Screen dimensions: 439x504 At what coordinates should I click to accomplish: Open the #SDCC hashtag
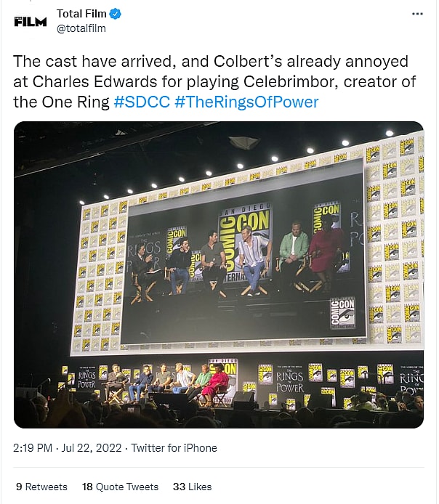[142, 102]
